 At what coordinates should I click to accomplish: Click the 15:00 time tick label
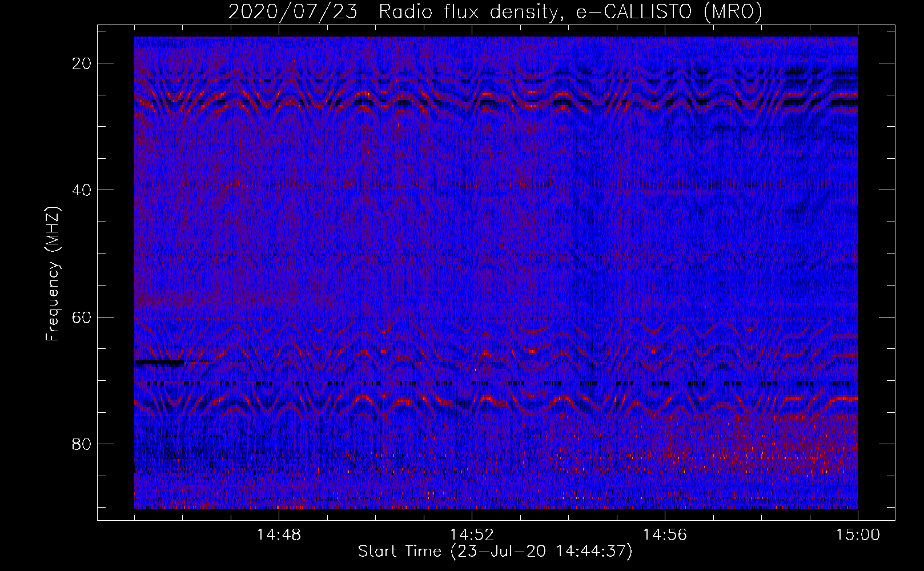point(858,535)
